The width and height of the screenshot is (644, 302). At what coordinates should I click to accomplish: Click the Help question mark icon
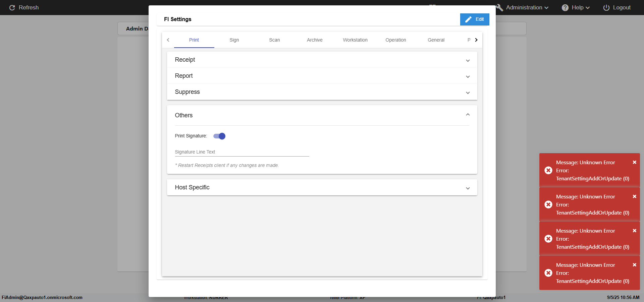click(x=565, y=8)
